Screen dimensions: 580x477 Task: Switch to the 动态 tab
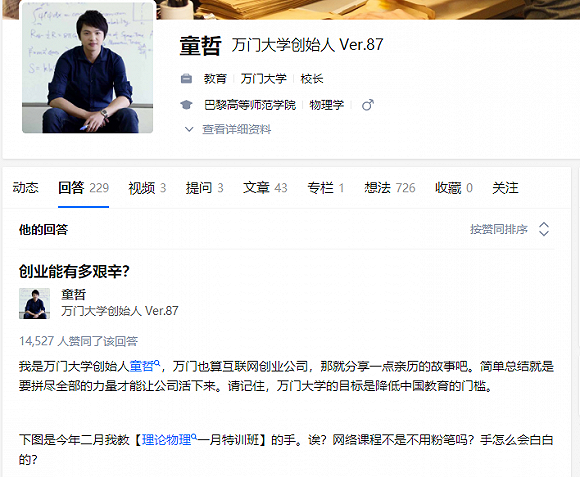tap(26, 188)
